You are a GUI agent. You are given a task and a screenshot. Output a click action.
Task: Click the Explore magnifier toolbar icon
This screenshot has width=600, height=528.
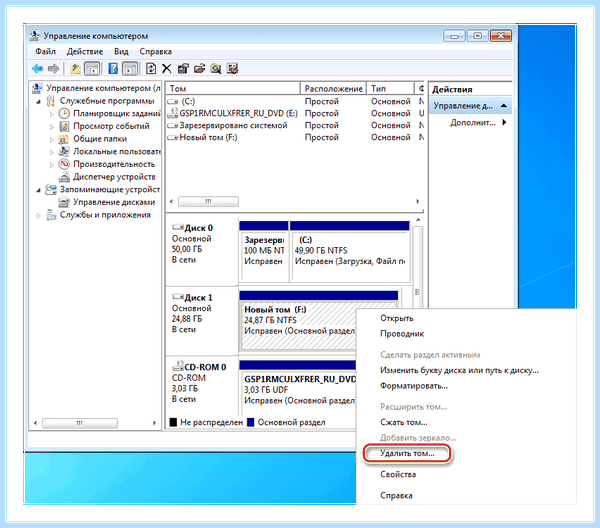point(216,69)
